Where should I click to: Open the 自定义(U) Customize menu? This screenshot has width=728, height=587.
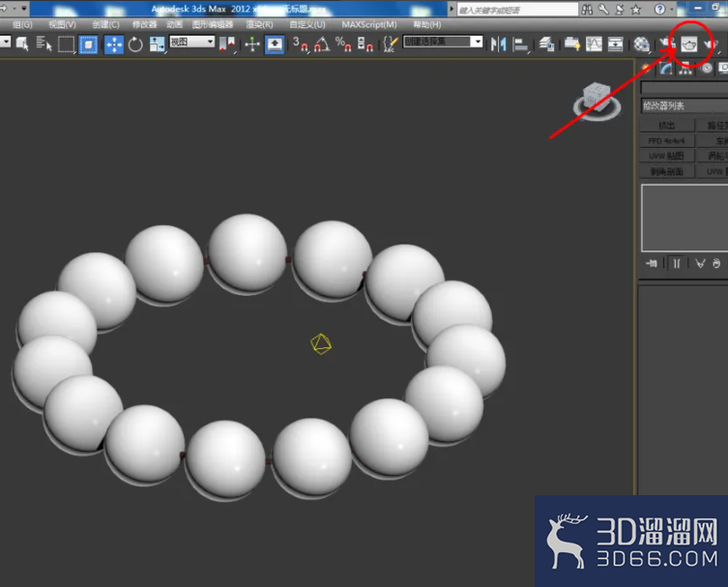(307, 24)
